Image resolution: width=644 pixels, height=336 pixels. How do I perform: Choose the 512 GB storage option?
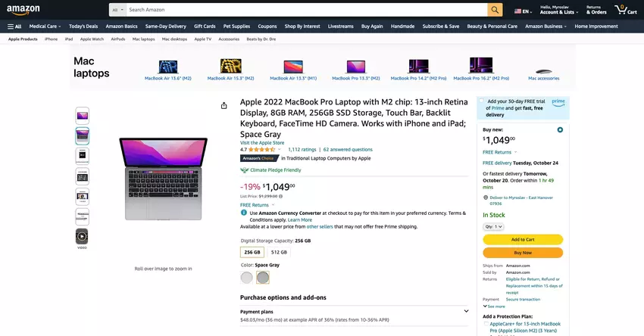pyautogui.click(x=279, y=252)
